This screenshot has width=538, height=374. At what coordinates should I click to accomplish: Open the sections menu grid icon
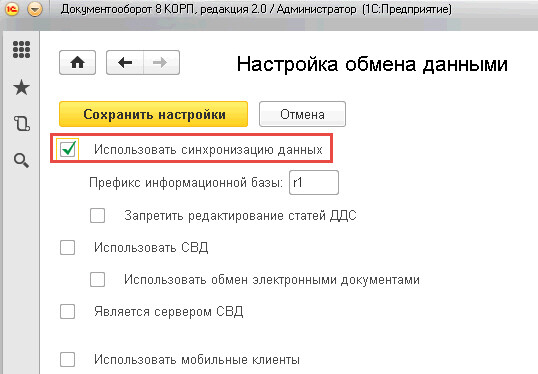[x=21, y=50]
